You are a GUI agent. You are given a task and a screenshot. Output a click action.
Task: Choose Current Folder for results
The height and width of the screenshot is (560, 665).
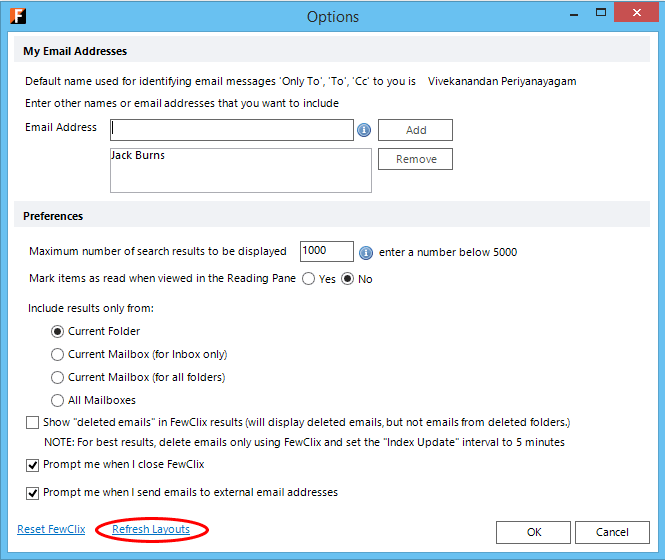(57, 331)
